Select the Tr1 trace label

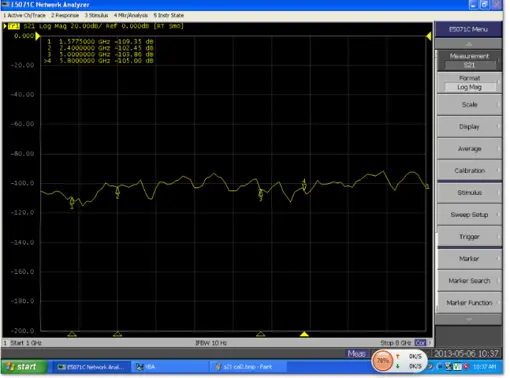click(14, 26)
